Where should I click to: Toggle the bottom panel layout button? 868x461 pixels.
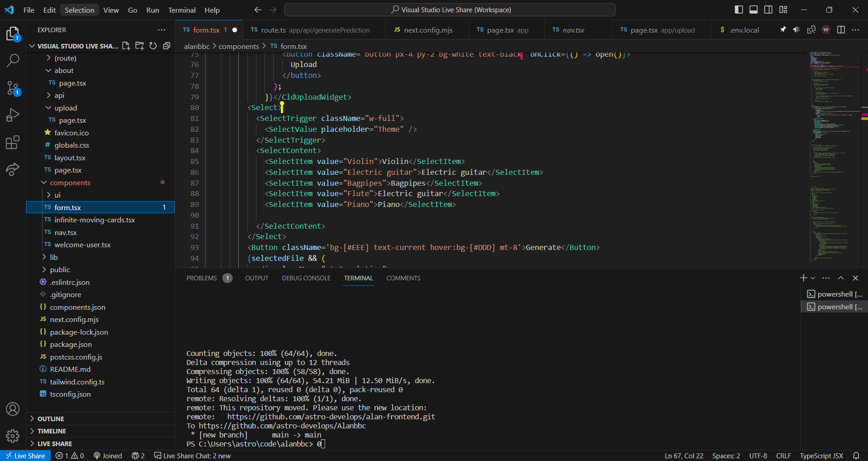(753, 10)
